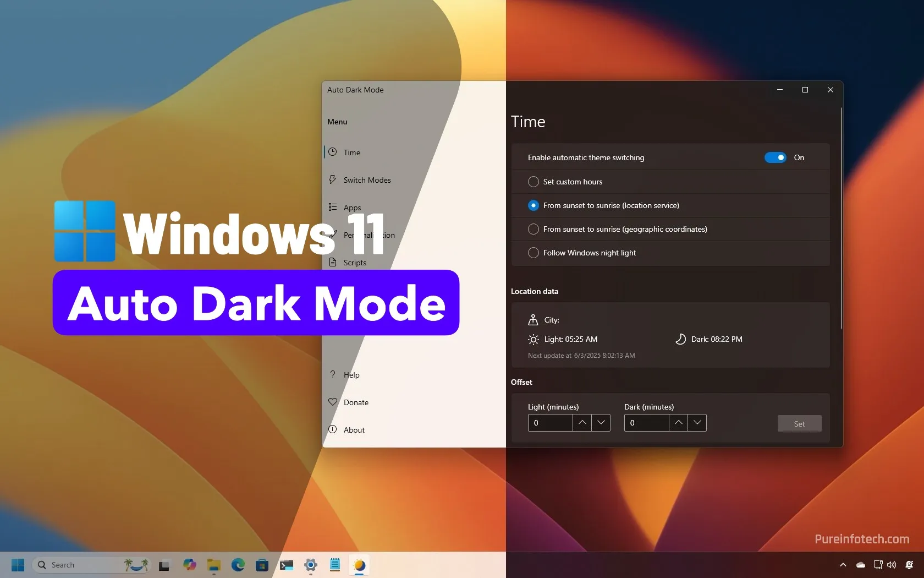
Task: Increase the Light minutes offset
Action: coord(582,423)
